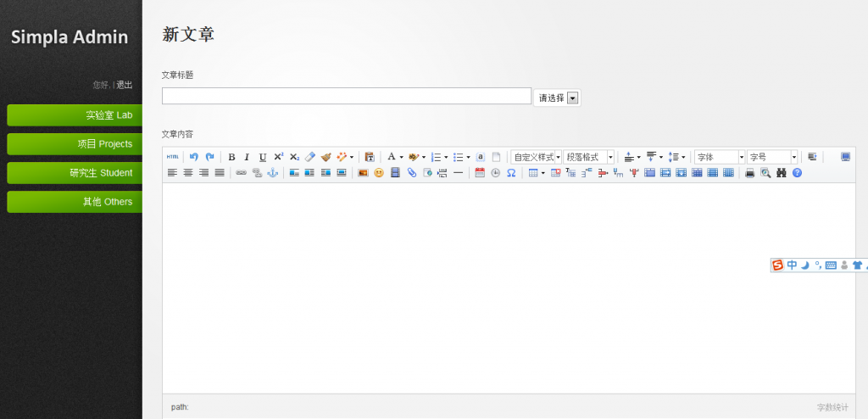Align text left

click(x=172, y=173)
